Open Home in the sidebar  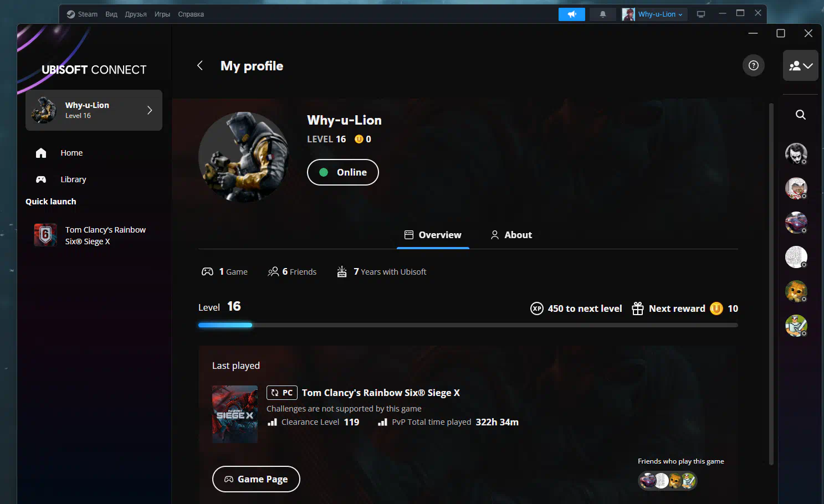pos(71,153)
